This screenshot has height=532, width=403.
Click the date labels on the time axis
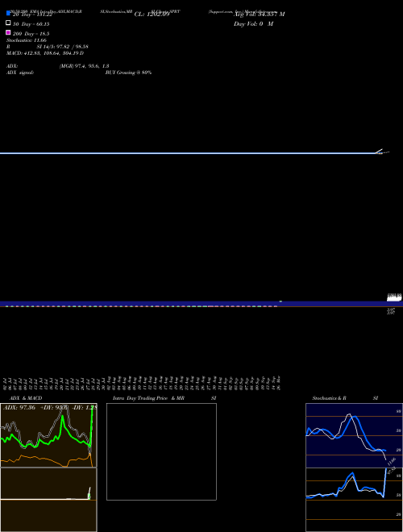point(142,383)
